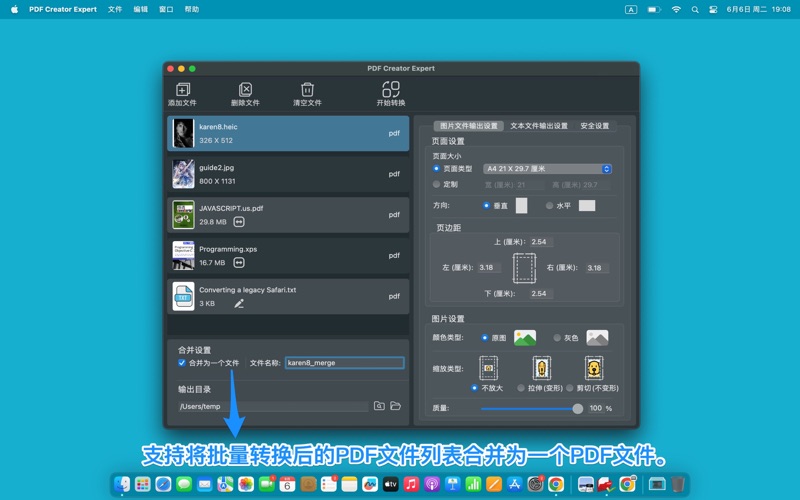The height and width of the screenshot is (500, 800).
Task: Click the pencil edit icon on Converting a legacy Safari.txt
Action: click(x=239, y=304)
